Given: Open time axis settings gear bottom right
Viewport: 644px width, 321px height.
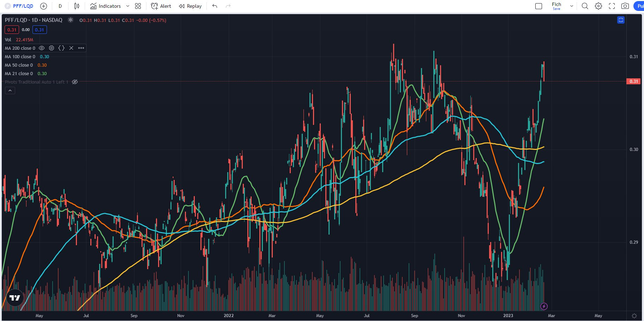Looking at the screenshot, I should click(634, 316).
